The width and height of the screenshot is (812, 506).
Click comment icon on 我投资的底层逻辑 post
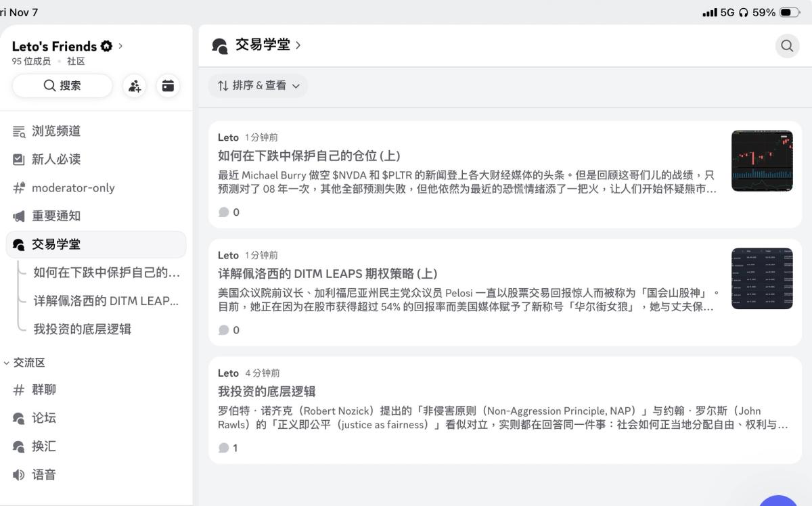[224, 448]
